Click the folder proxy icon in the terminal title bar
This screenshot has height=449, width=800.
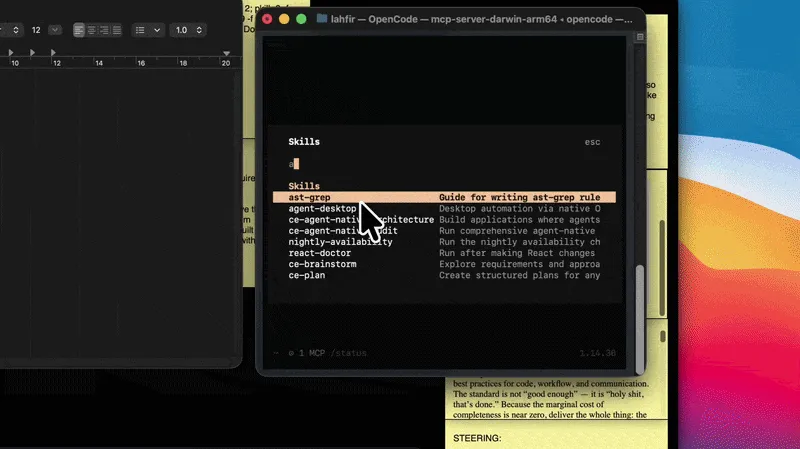[x=321, y=19]
